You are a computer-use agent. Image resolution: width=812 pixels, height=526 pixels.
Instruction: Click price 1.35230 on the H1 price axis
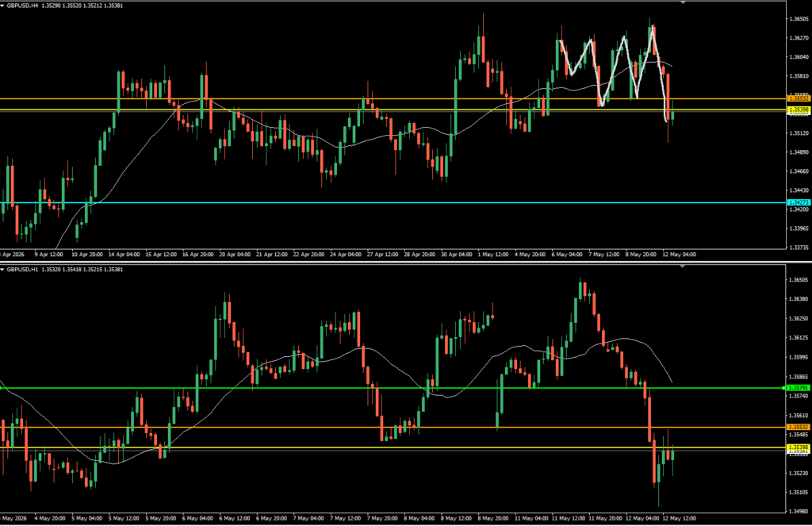point(799,473)
